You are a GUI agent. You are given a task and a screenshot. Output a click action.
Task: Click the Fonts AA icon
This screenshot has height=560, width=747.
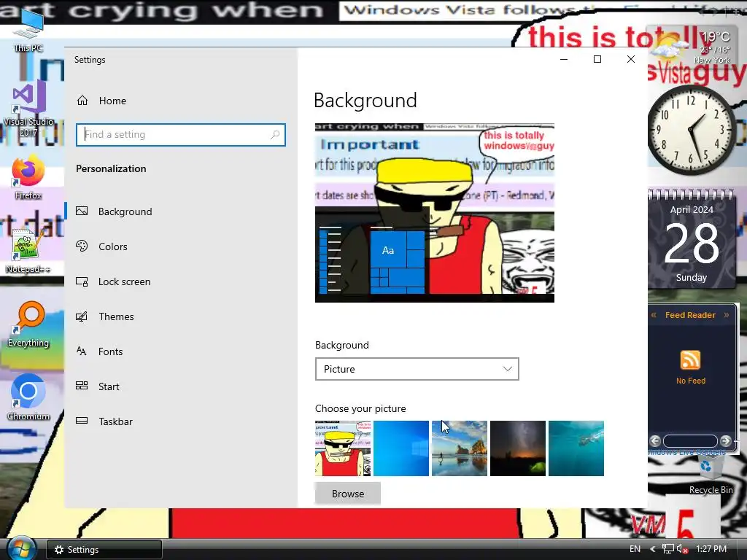coord(82,351)
